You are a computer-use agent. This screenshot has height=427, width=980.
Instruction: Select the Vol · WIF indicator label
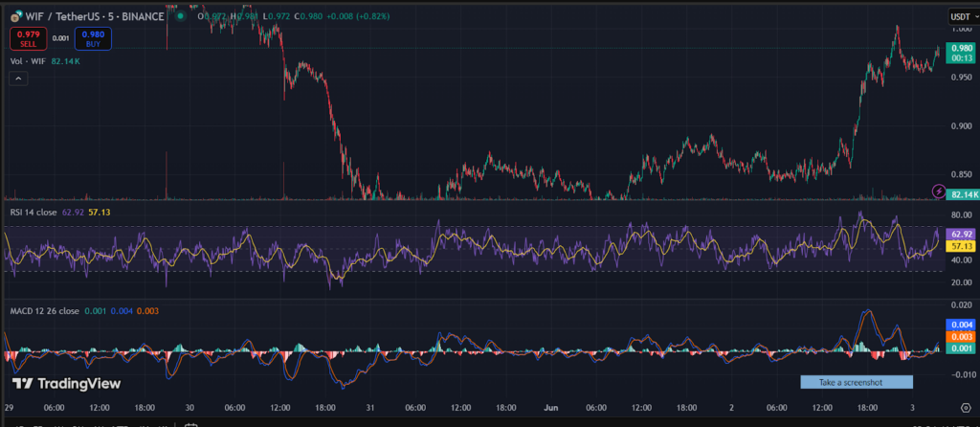29,61
